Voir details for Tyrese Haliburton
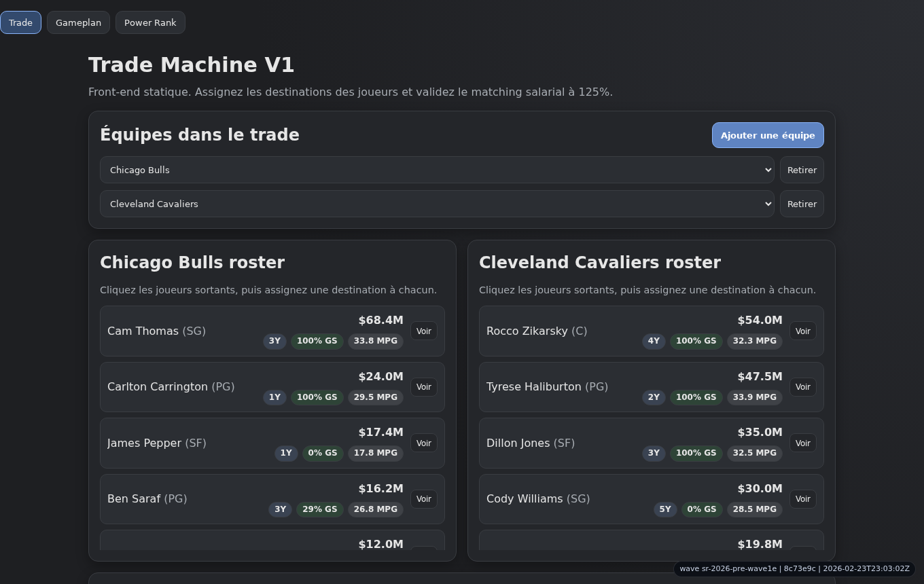The image size is (924, 584). pos(802,386)
